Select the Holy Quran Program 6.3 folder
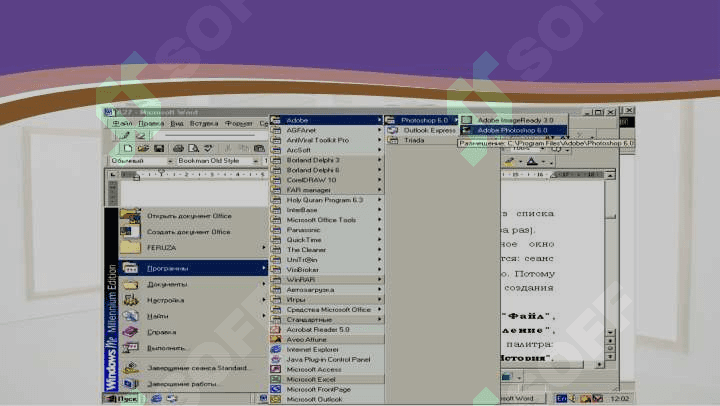The image size is (720, 406). point(326,200)
